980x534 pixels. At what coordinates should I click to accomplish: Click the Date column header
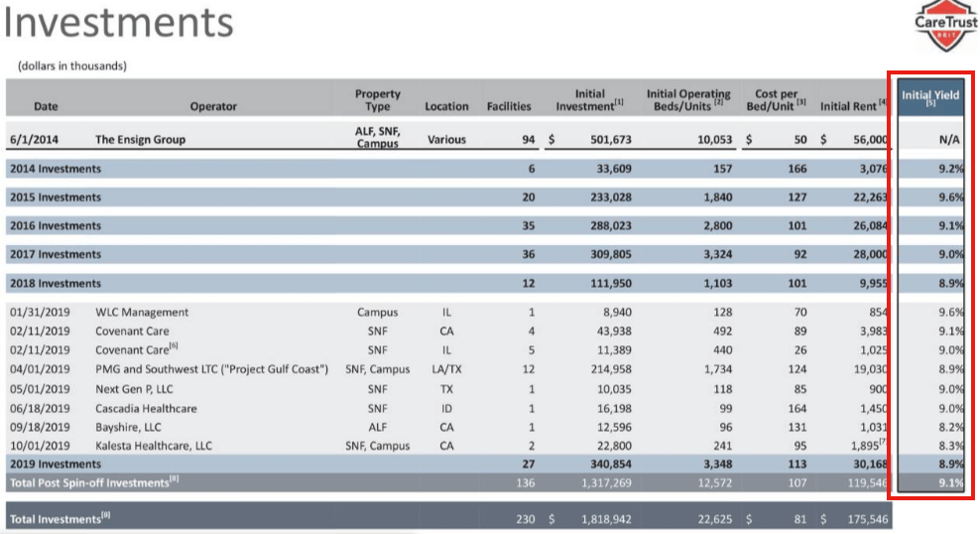click(x=46, y=106)
